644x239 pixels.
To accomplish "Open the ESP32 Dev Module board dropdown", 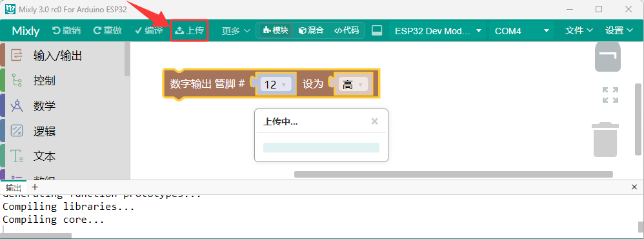I will click(x=437, y=31).
